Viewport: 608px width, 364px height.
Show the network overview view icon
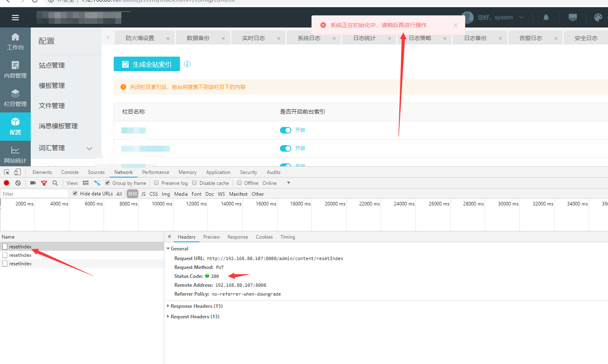(97, 183)
